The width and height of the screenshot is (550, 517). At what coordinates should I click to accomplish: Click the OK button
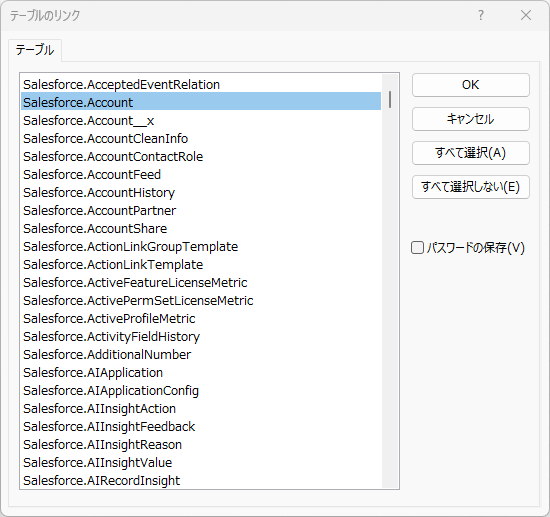[x=470, y=85]
